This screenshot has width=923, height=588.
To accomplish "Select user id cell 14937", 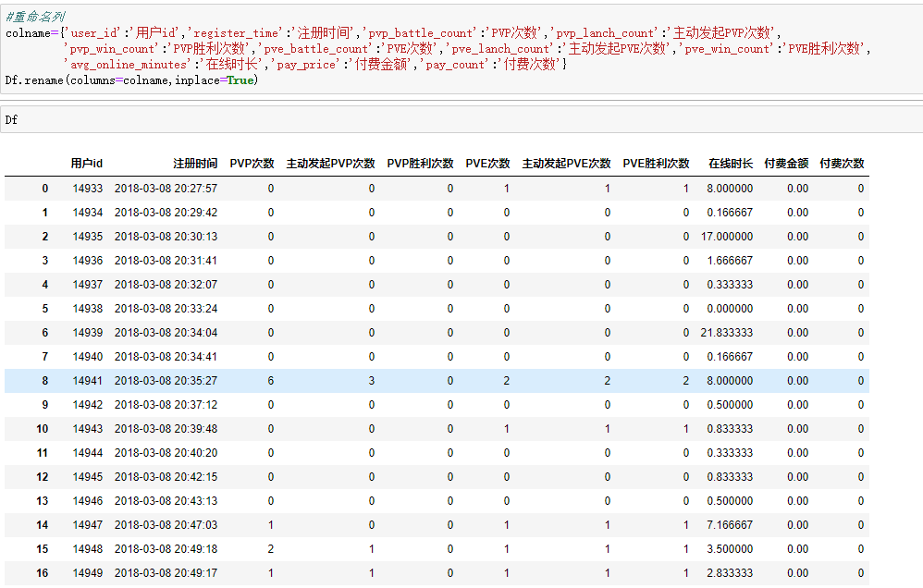I will click(88, 285).
